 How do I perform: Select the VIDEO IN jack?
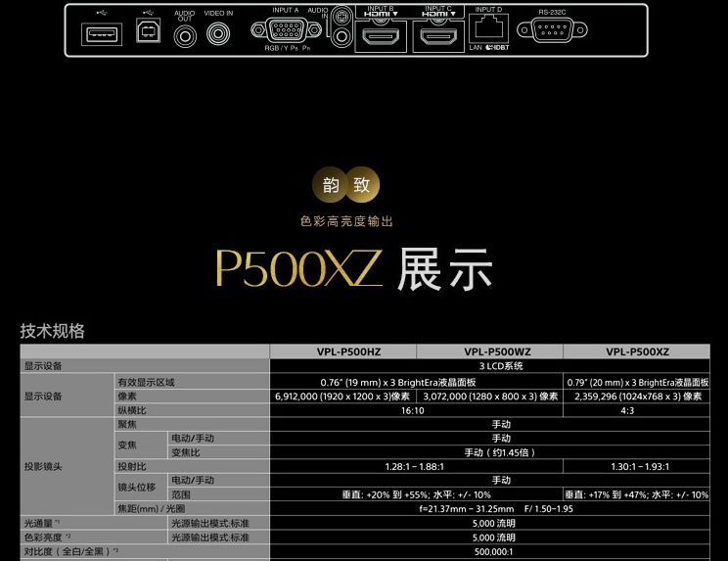(218, 36)
